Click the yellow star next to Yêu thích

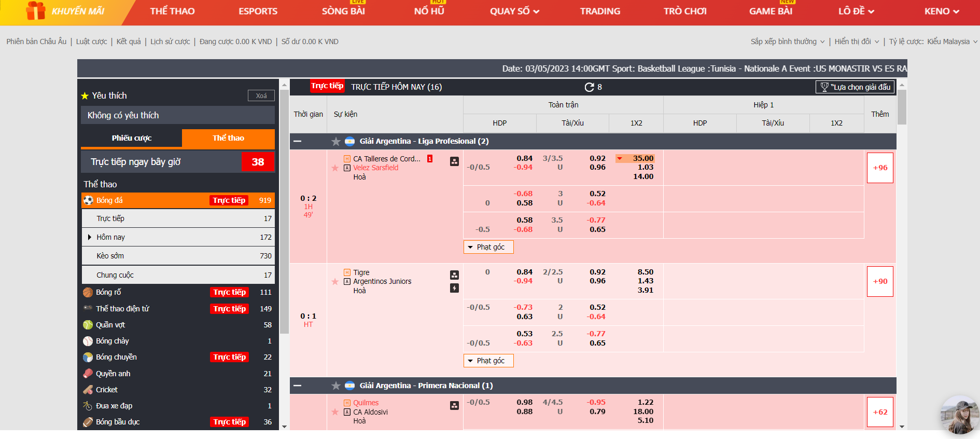click(x=85, y=96)
